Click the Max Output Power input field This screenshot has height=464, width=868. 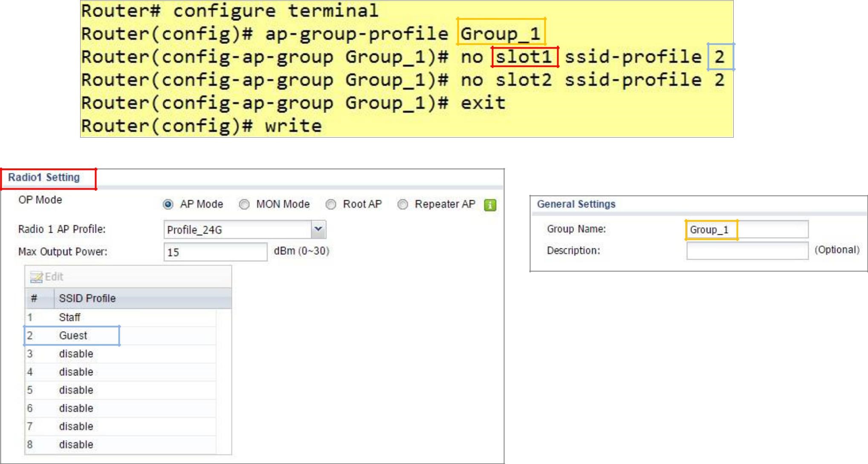pos(215,252)
